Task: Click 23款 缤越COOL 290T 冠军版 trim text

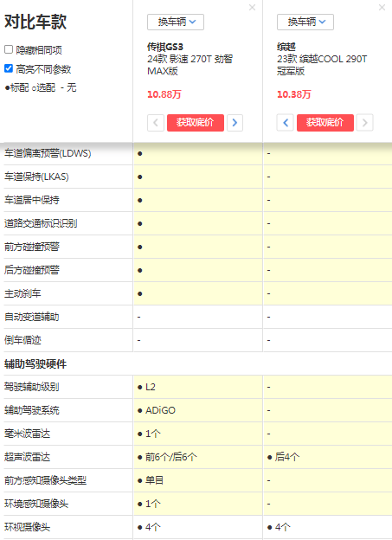Action: coord(322,65)
